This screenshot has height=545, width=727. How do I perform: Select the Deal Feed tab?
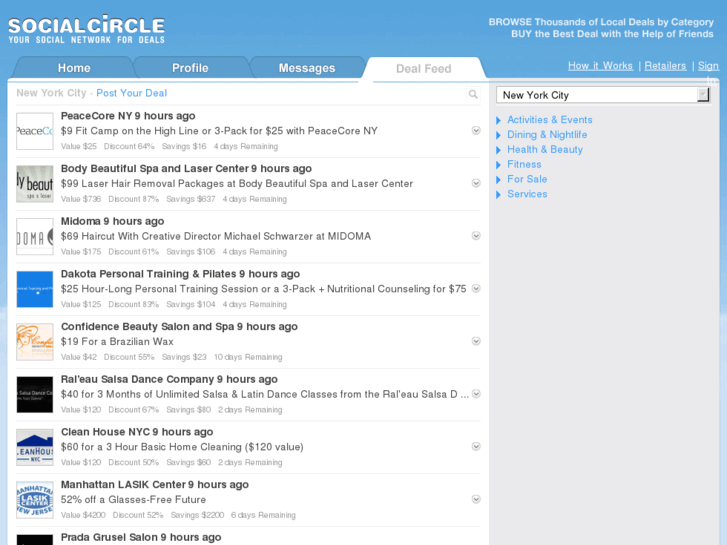(423, 69)
